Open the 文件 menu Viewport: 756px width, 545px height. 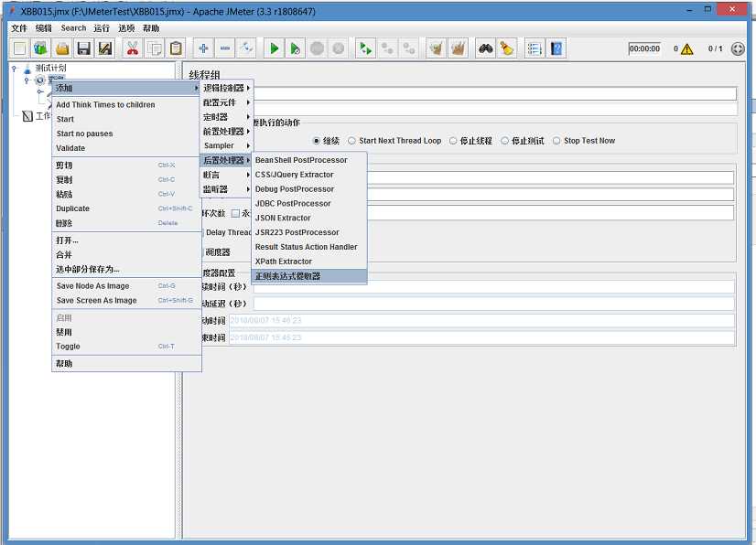click(x=19, y=28)
